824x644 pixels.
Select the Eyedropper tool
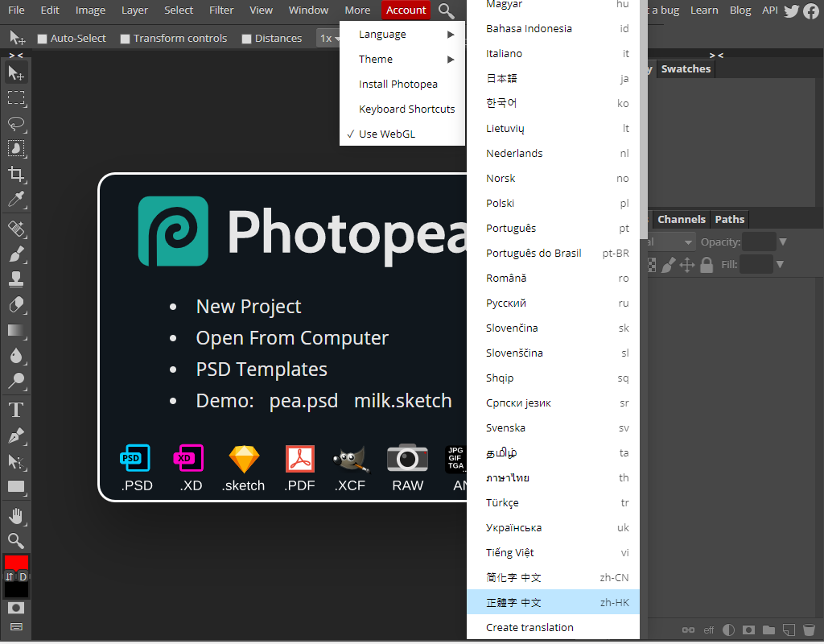pos(16,199)
